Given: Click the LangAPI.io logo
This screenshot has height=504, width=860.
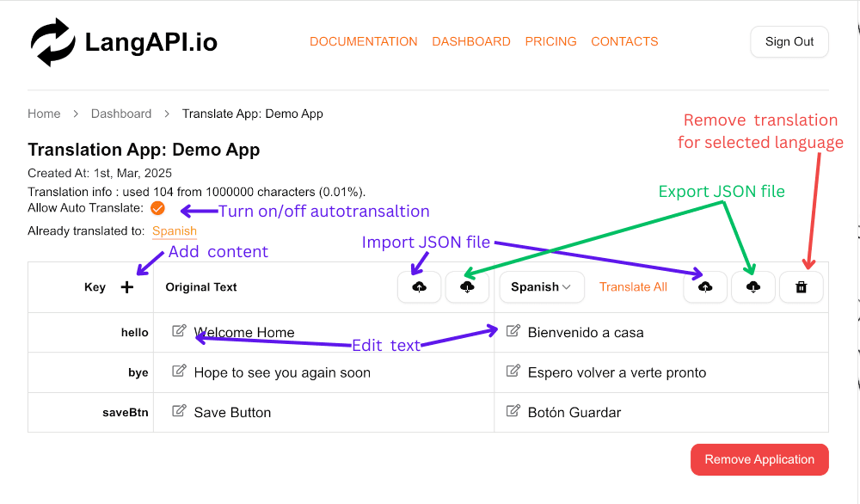Looking at the screenshot, I should (124, 42).
